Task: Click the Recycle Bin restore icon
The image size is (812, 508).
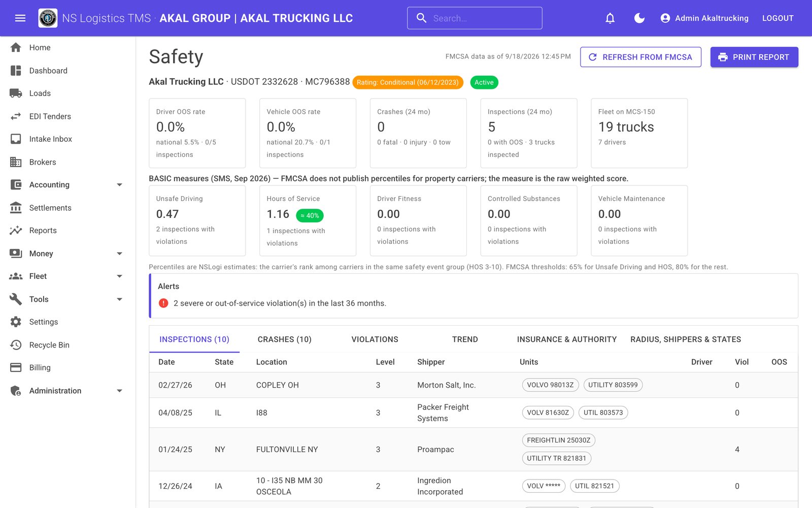Action: [x=16, y=345]
